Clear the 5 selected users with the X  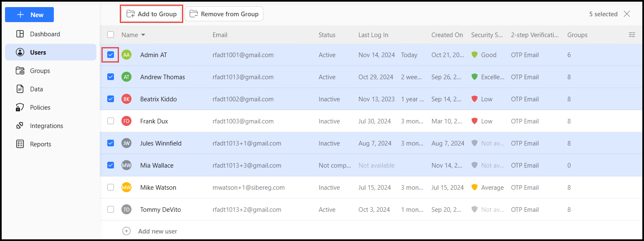(627, 14)
